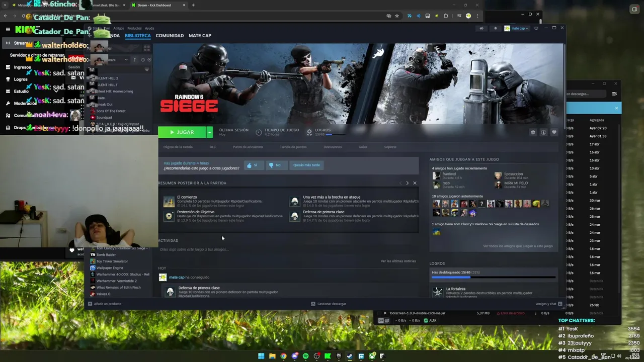This screenshot has height=362, width=644.
Task: Open Tienda de puntos link
Action: 293,147
